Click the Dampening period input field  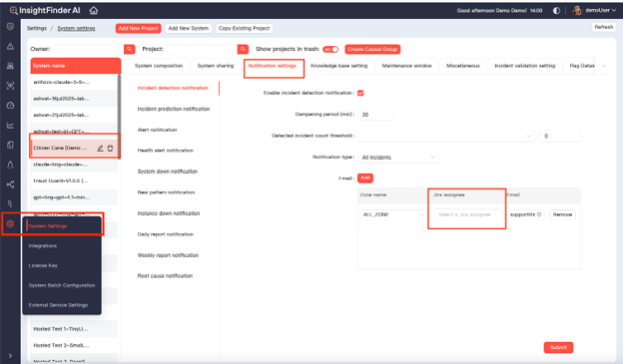click(x=375, y=115)
